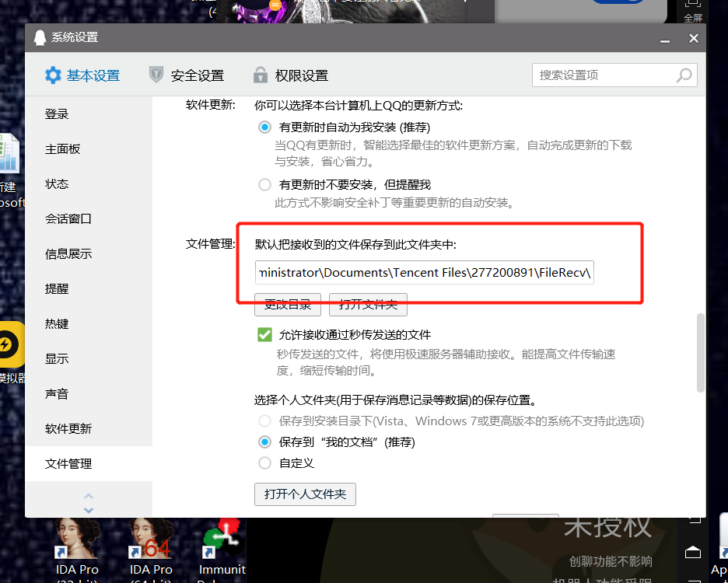The height and width of the screenshot is (583, 728).
Task: Open IDA Pro 64-bit desktop shortcut
Action: click(151, 550)
